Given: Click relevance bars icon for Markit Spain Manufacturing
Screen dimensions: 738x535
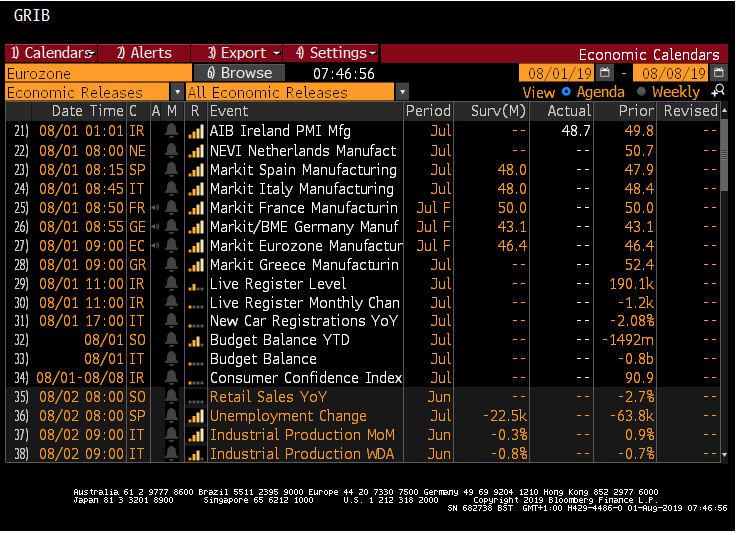Looking at the screenshot, I should [196, 170].
